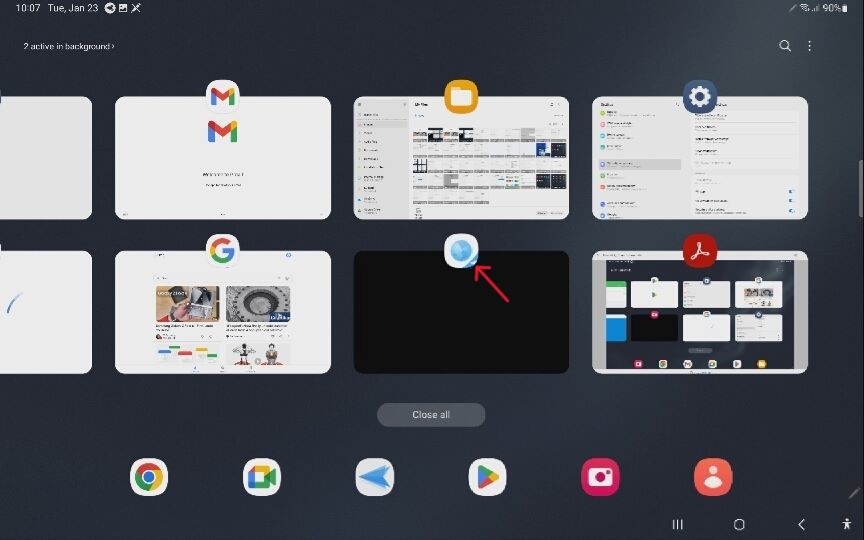Open the three-dot more options menu
Screen dimensions: 864x540
tap(809, 46)
